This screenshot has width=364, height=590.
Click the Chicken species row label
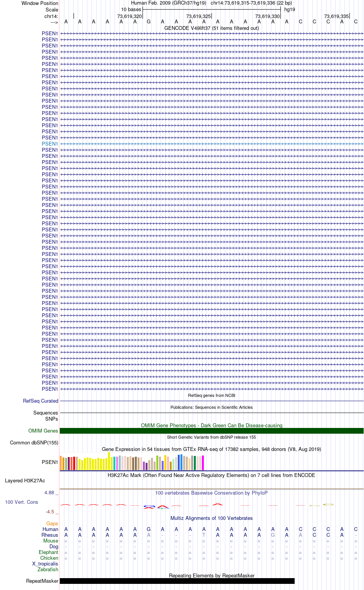(49, 558)
